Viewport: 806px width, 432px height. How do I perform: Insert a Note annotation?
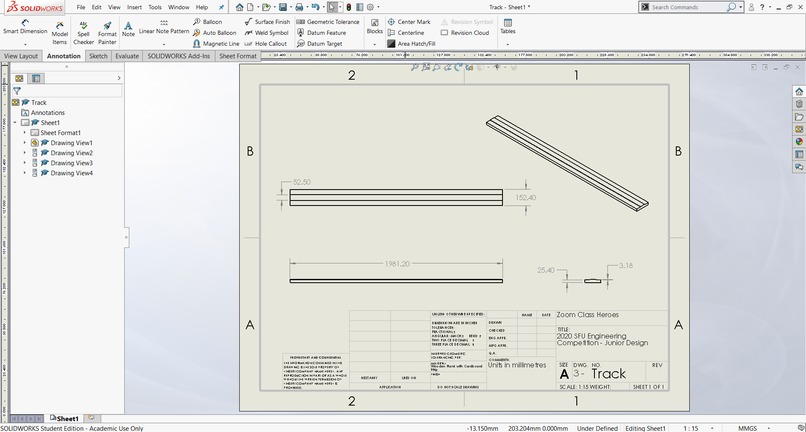click(128, 29)
